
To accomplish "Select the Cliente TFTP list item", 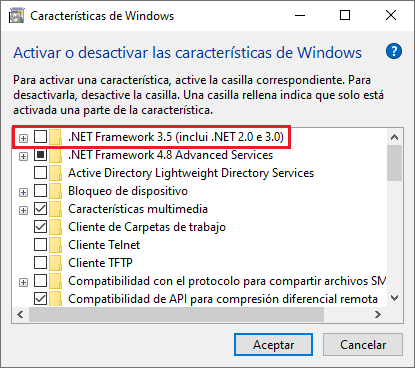I will click(100, 263).
